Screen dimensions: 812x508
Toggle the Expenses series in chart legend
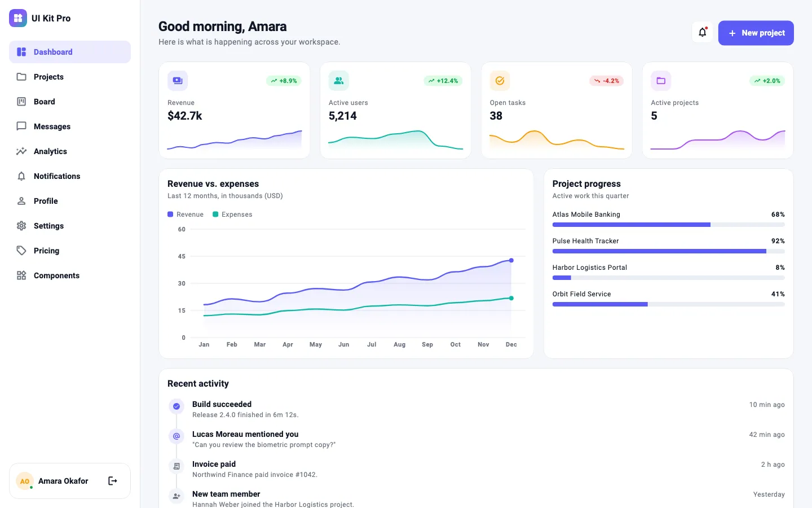232,214
